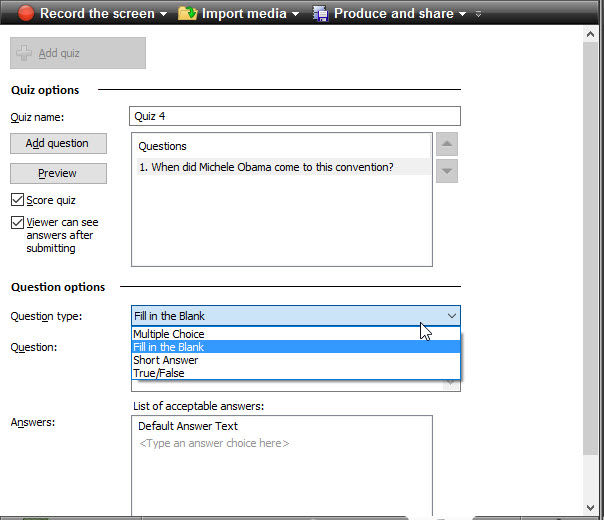Choose Short Answer question type
This screenshot has height=520, width=604.
295,360
